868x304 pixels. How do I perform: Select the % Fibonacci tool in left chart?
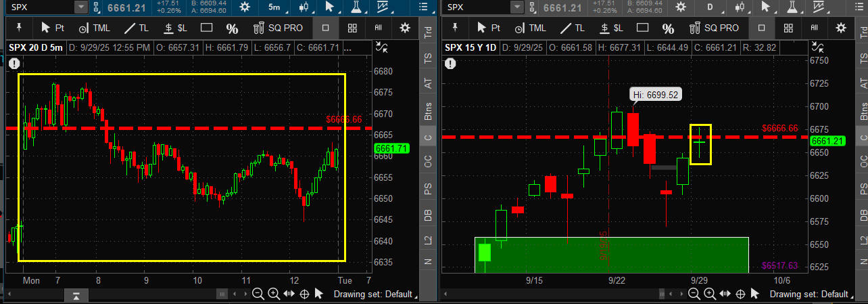232,28
